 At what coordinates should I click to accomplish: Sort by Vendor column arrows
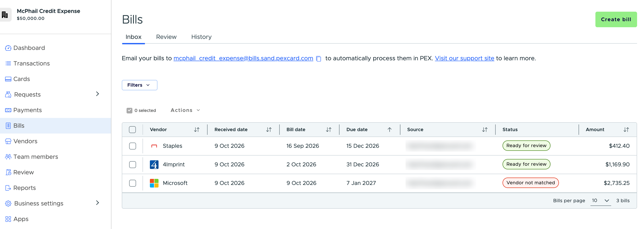coord(197,129)
